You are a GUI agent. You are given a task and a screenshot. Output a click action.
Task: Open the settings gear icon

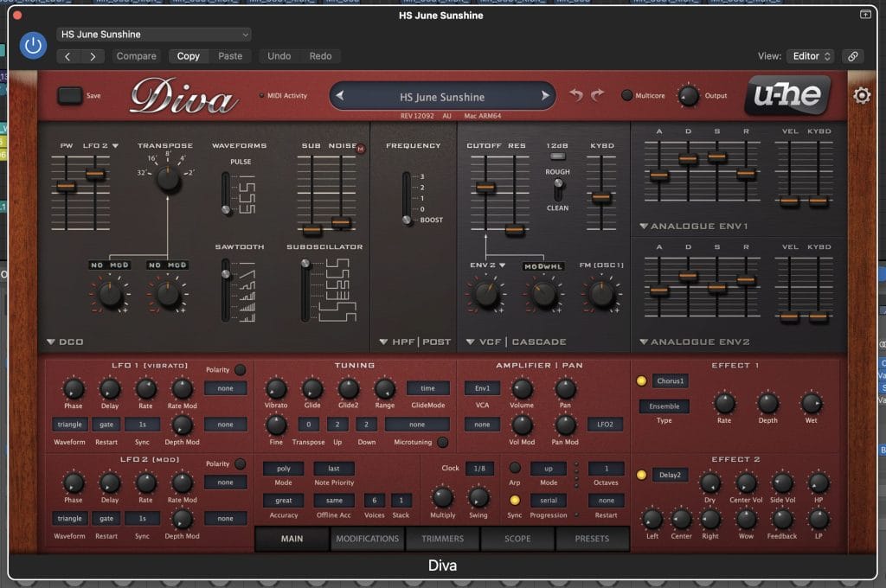(x=862, y=96)
